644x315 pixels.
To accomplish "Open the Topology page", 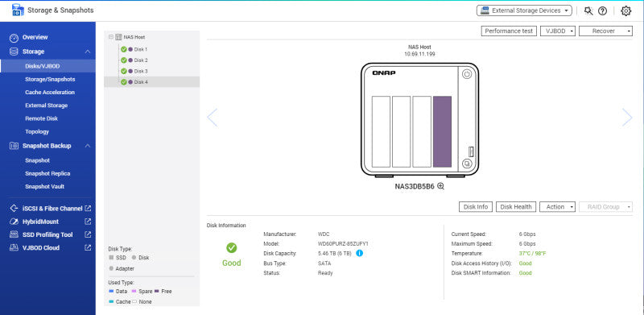I will point(37,132).
